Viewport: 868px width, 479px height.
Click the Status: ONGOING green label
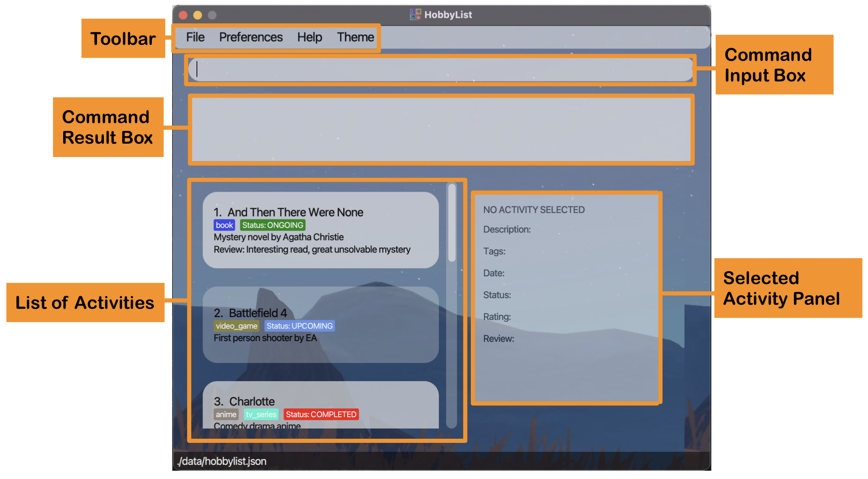273,225
